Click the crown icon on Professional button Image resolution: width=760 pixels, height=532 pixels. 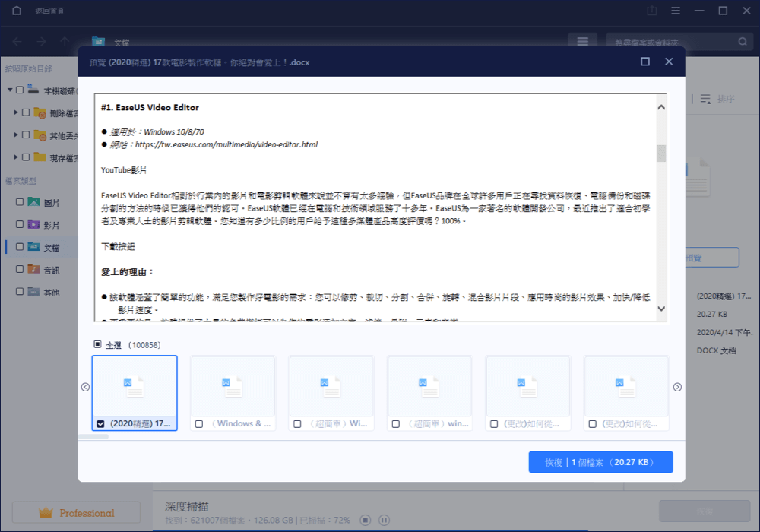46,512
